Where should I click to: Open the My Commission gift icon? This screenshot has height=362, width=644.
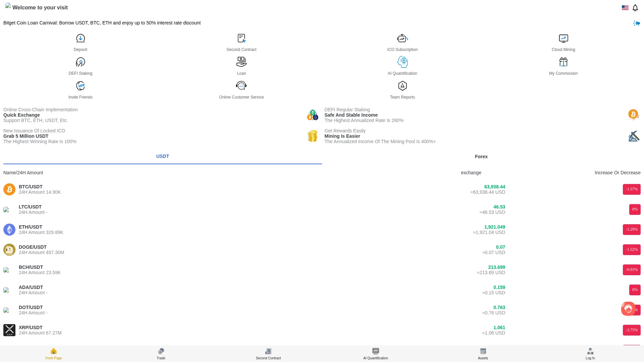tap(563, 62)
